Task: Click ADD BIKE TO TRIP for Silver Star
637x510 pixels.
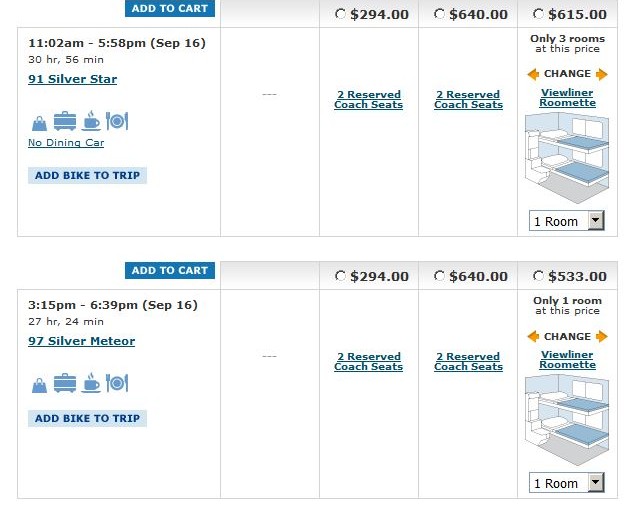Action: 87,175
